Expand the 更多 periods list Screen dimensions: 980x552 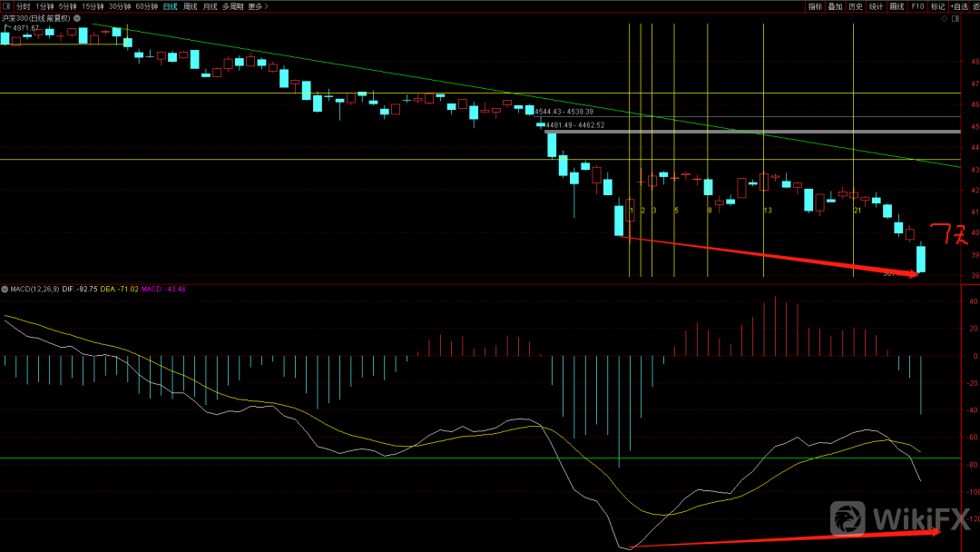[258, 6]
